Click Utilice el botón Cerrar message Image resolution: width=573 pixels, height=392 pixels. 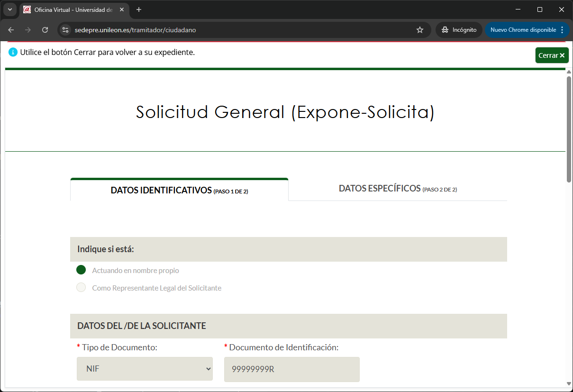pyautogui.click(x=108, y=52)
